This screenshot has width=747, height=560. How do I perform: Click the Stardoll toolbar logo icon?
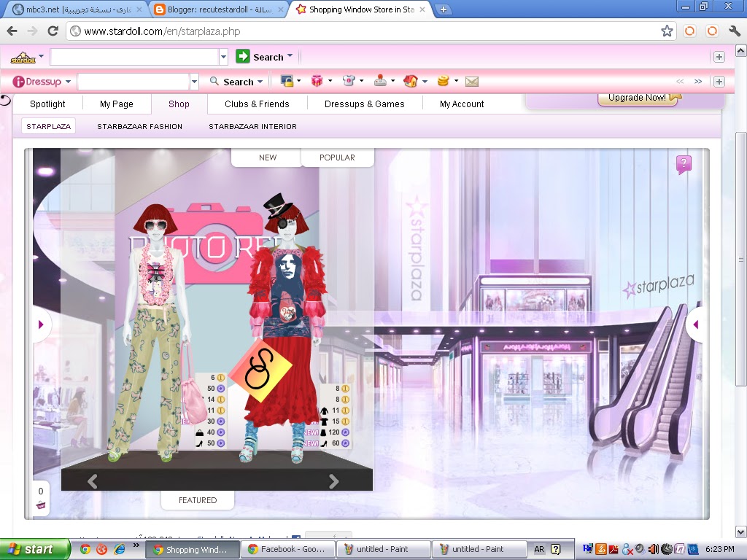[x=23, y=58]
